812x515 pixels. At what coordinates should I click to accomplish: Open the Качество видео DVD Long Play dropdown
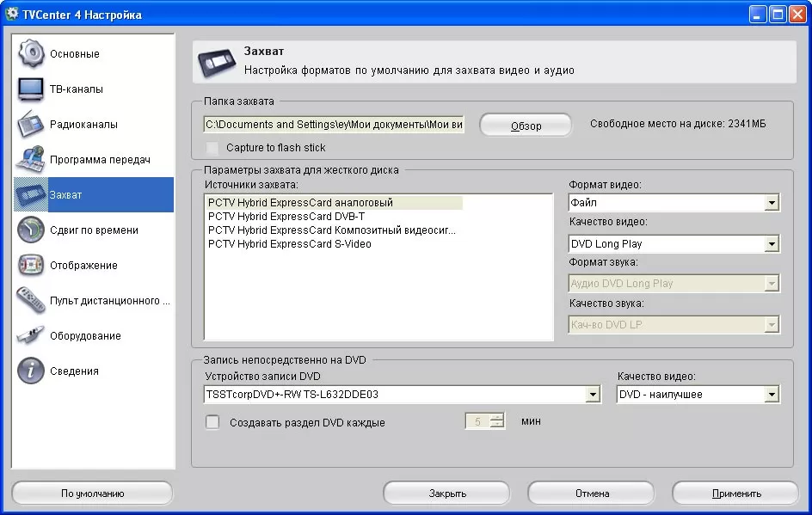coord(772,244)
